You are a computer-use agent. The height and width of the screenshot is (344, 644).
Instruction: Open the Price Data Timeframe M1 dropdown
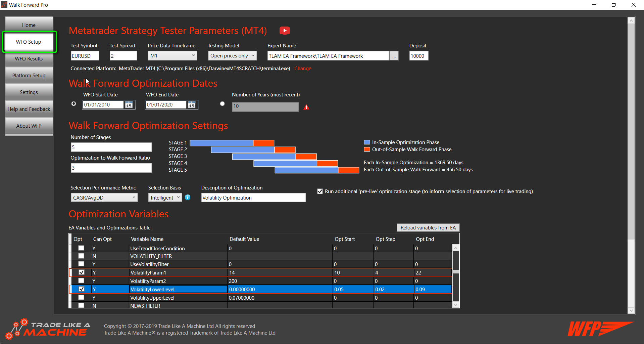[172, 56]
